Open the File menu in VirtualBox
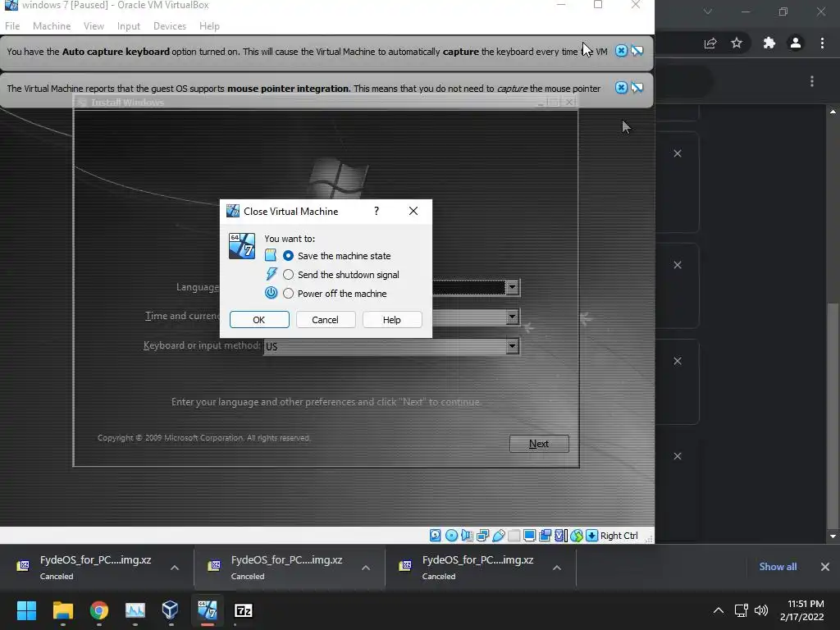The image size is (840, 630). click(x=12, y=26)
